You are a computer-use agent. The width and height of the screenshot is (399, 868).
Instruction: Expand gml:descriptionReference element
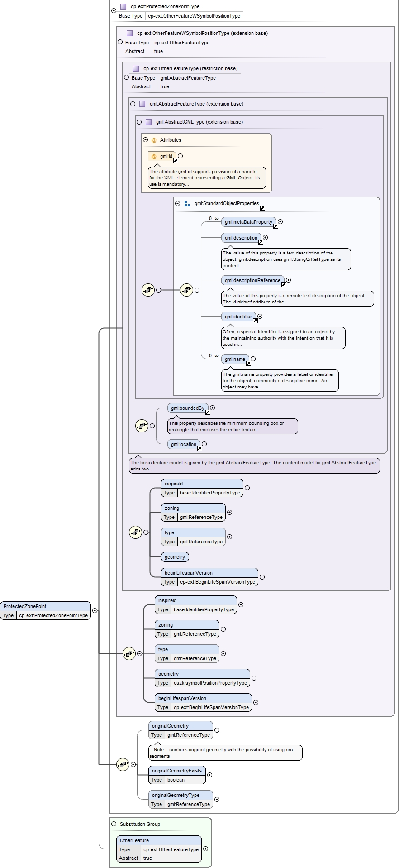tap(288, 280)
